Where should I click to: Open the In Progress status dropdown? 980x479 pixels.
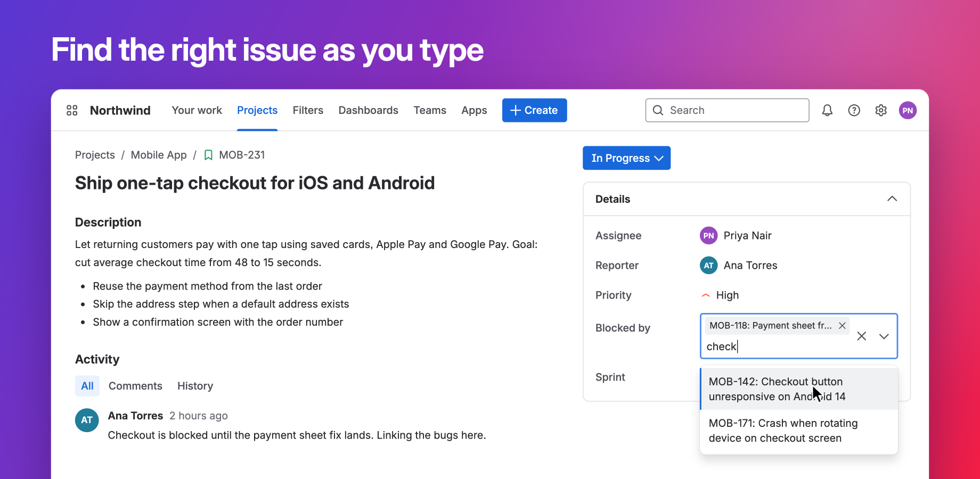626,158
